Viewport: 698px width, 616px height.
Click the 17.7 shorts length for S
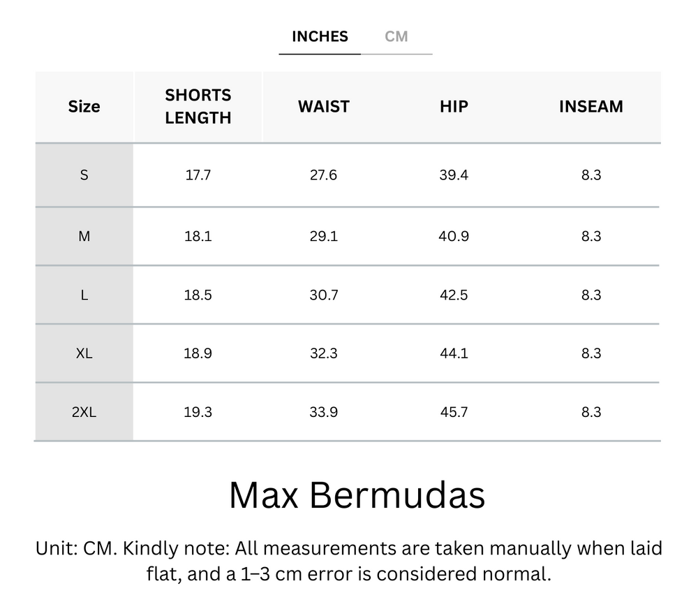click(x=198, y=175)
